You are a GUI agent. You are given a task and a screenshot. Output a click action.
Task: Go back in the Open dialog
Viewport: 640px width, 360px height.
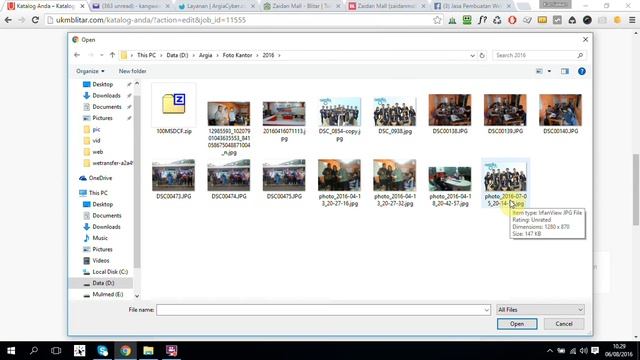click(x=77, y=55)
